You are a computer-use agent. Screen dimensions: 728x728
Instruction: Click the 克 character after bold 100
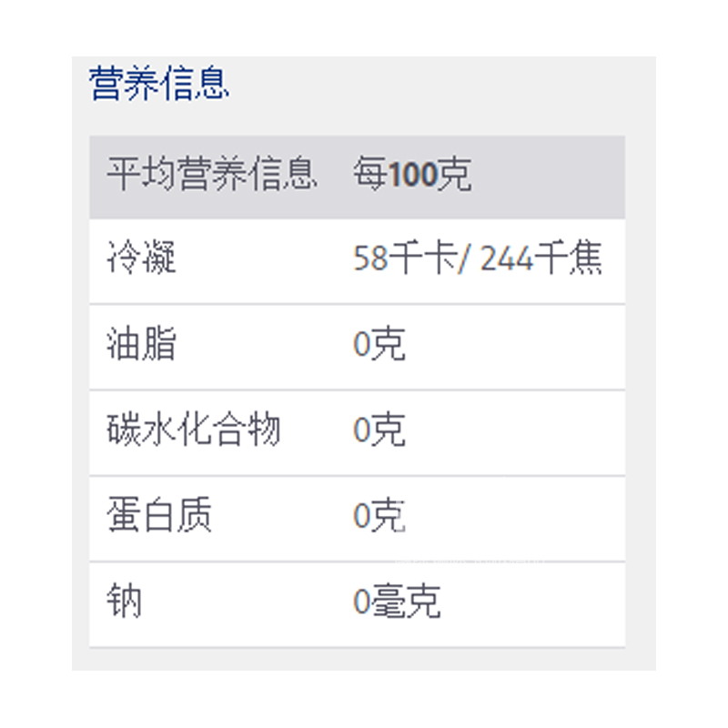pos(455,174)
